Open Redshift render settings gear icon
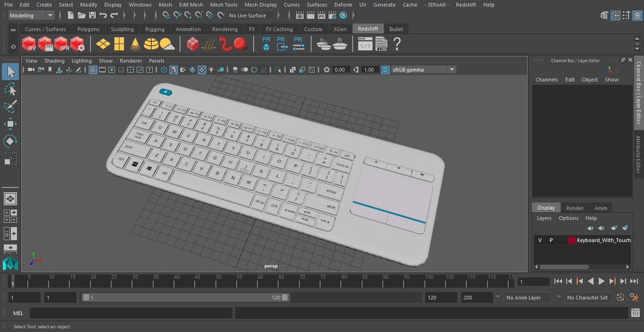Viewport: 644px width, 332px height. coord(77,44)
